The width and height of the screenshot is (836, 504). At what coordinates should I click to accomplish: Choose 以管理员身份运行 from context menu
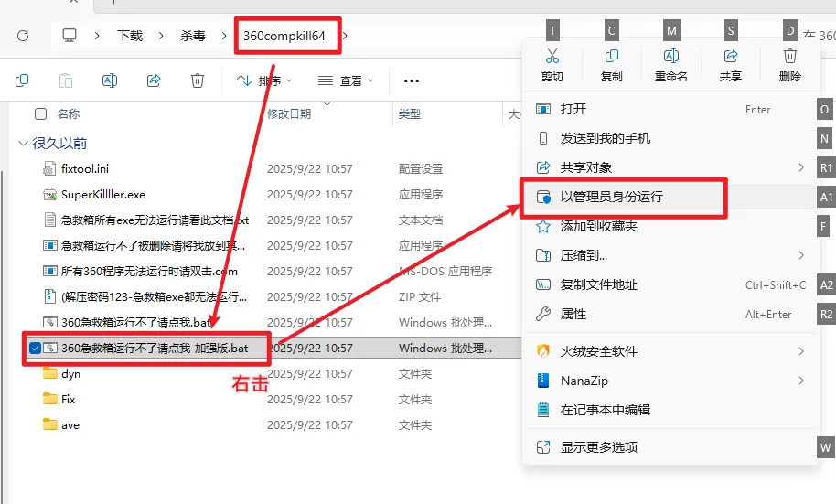(x=670, y=197)
